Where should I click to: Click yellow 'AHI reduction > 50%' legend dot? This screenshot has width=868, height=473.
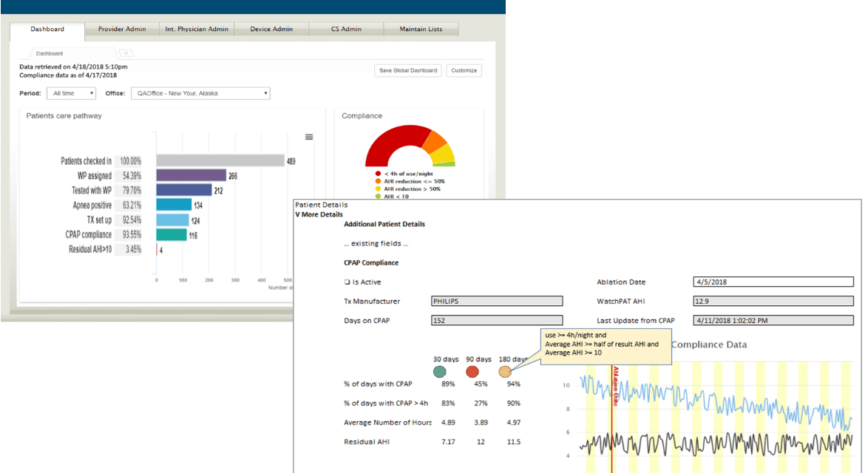378,189
